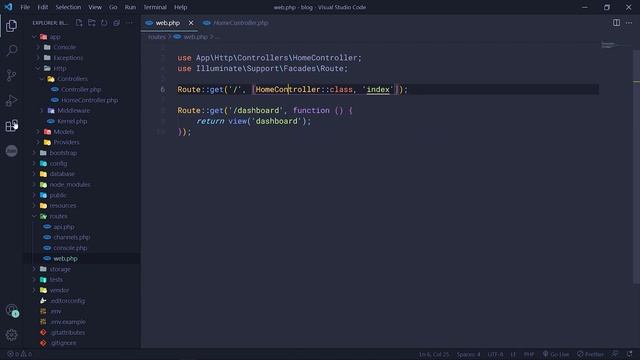Open the Go menu
This screenshot has height=360, width=640.
point(113,7)
